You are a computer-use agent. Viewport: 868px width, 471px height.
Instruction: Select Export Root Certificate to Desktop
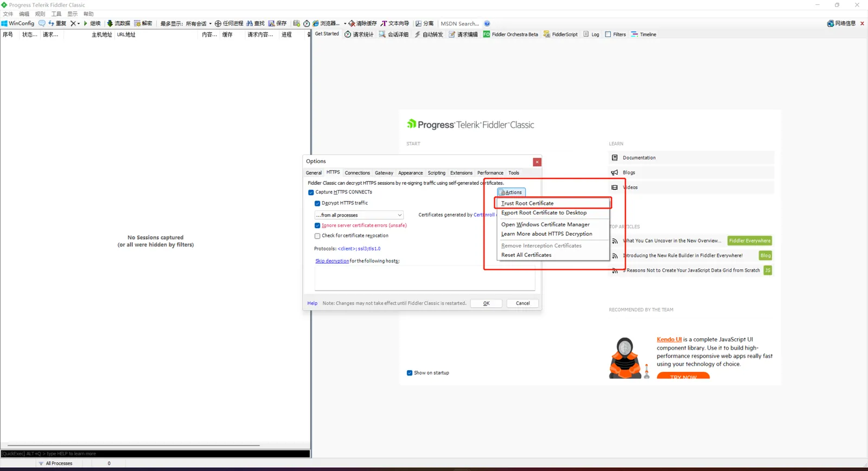[553, 213]
